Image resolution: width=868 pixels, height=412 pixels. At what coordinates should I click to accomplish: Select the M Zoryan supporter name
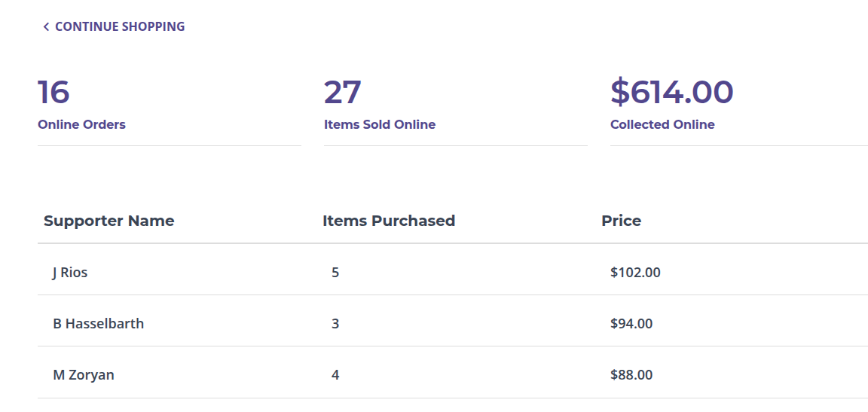pos(84,375)
